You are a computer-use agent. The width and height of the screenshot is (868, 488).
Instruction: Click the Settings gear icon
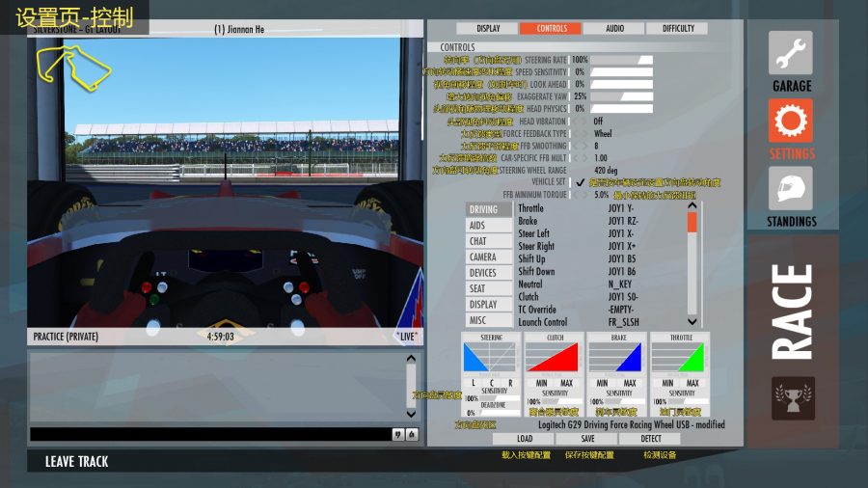791,121
